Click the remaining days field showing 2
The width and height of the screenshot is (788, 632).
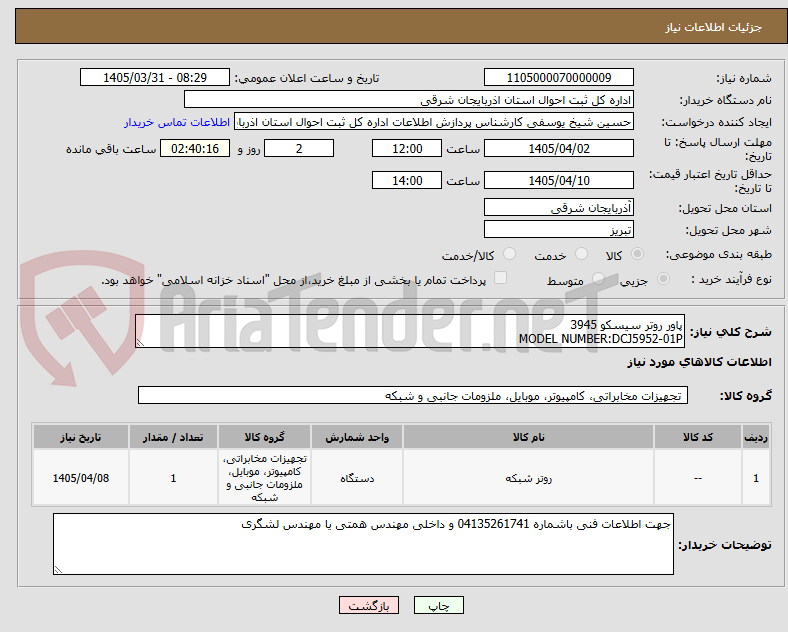[299, 149]
